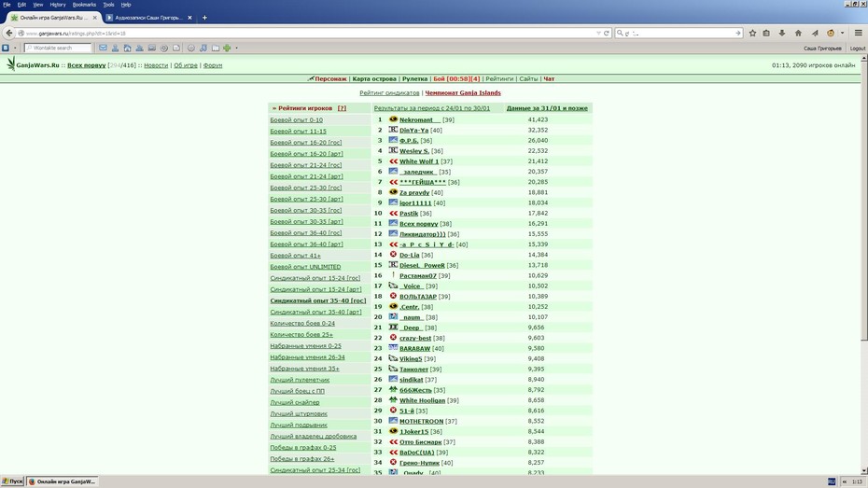Viewport: 868px width, 488px height.
Task: Click Logout in the VK toolbar
Action: [x=858, y=49]
